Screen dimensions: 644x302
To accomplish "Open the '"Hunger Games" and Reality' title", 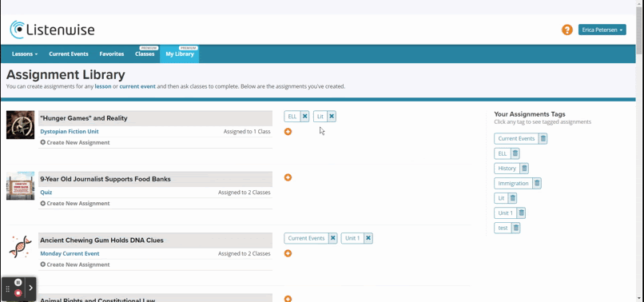I will [x=84, y=118].
